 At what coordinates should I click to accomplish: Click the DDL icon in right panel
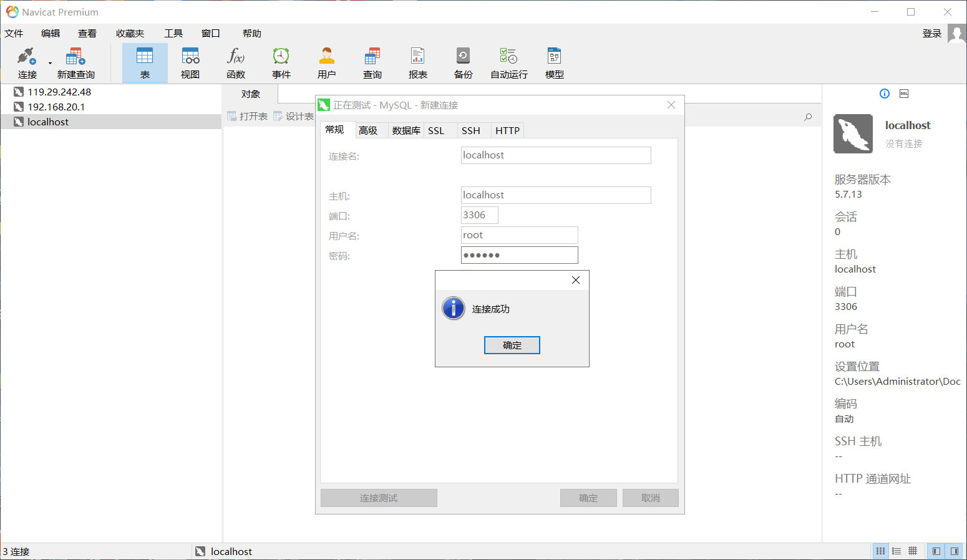(904, 94)
